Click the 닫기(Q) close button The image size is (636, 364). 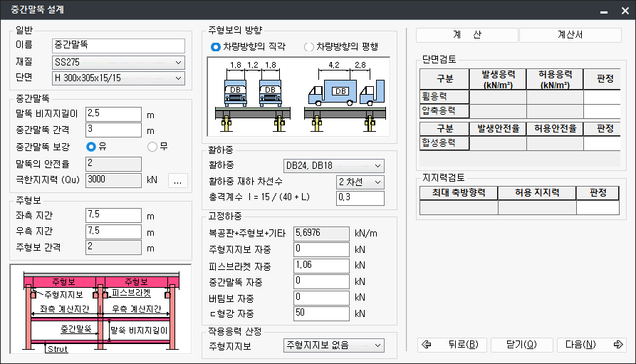click(x=521, y=345)
